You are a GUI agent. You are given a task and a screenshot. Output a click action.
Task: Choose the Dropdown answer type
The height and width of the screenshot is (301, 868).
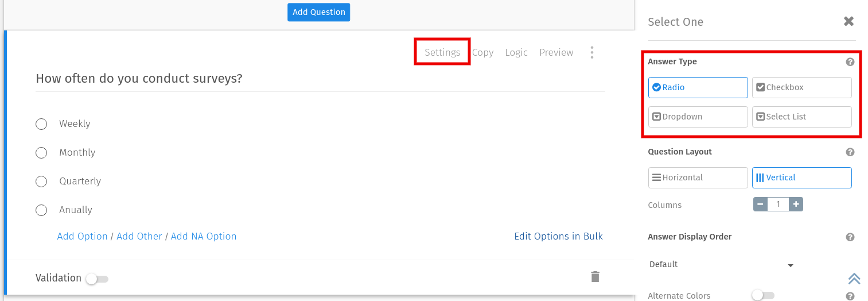point(698,117)
